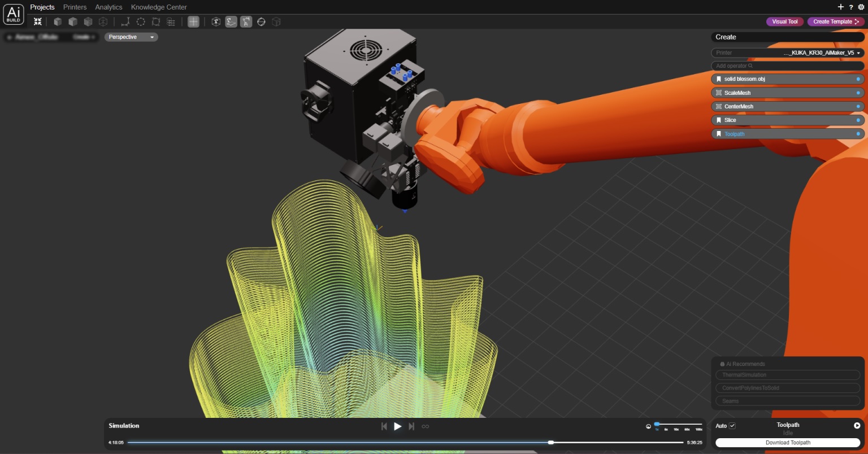Set simulation speed to 100x
This screenshot has height=454, width=868.
coord(698,430)
